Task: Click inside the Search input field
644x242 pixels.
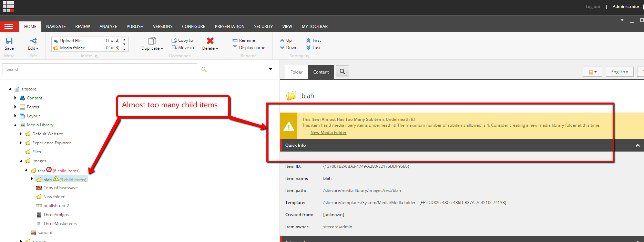Action: point(100,69)
